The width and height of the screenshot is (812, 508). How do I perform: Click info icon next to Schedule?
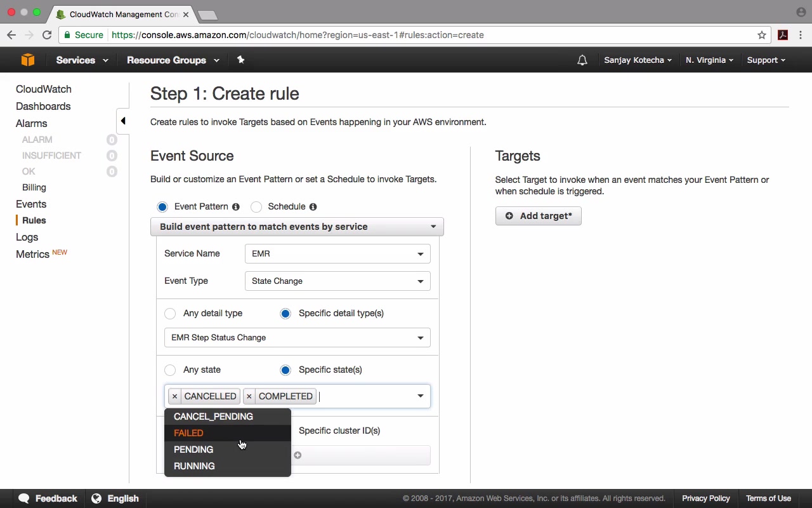313,207
